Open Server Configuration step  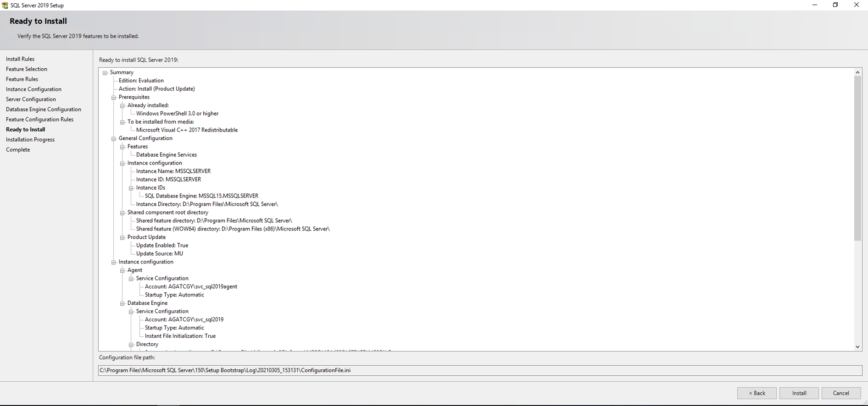pyautogui.click(x=31, y=99)
